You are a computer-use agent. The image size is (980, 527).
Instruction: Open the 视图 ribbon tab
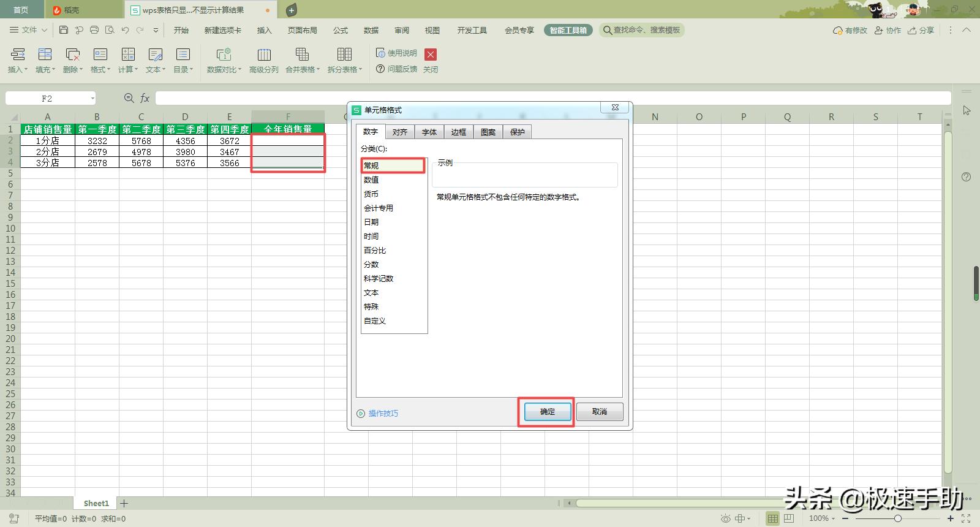[x=432, y=30]
